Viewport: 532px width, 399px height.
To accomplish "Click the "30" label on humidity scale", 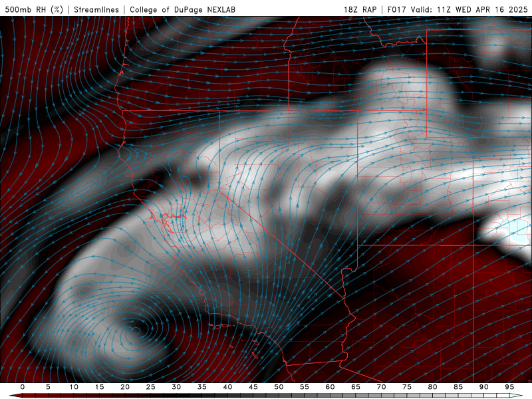I will pos(176,387).
